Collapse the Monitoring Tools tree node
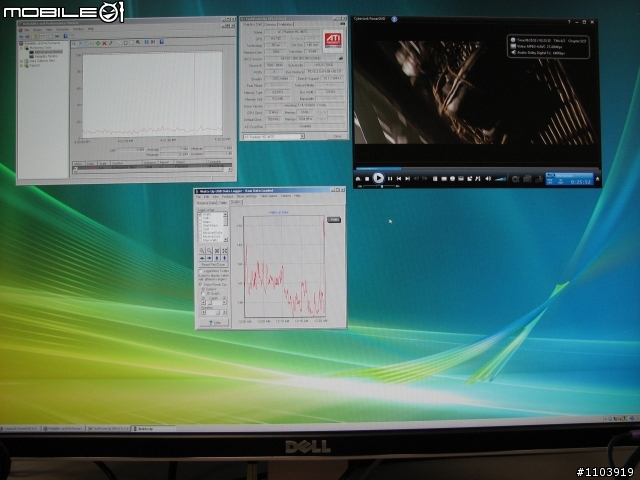The height and width of the screenshot is (480, 640). [x=21, y=47]
